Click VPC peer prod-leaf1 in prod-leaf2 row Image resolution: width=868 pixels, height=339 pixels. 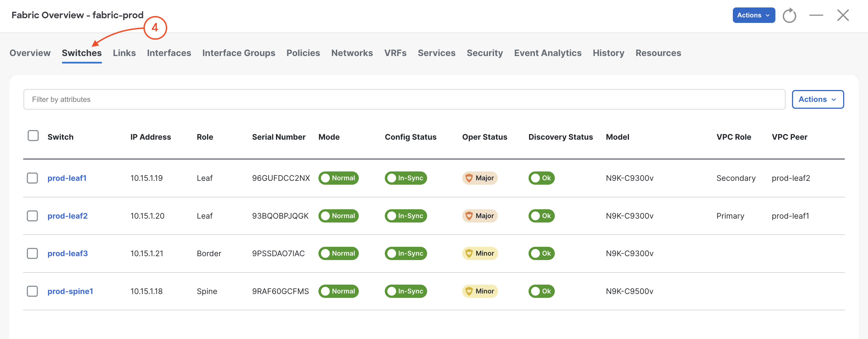click(790, 216)
